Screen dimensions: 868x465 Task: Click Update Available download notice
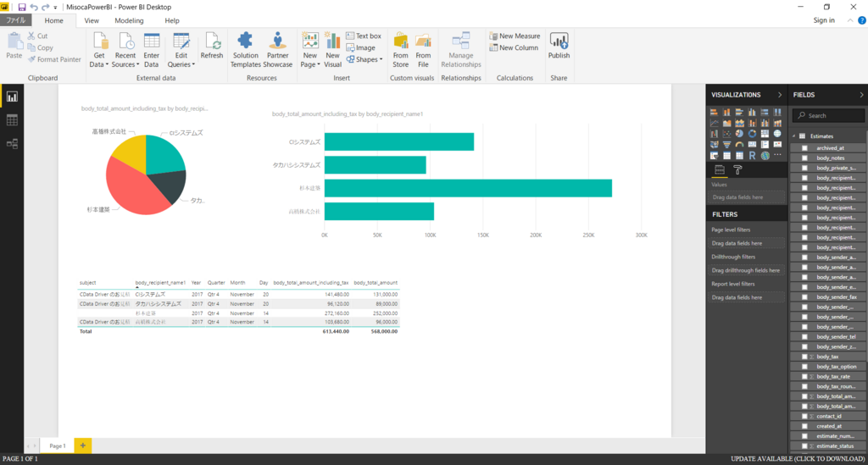pyautogui.click(x=797, y=459)
